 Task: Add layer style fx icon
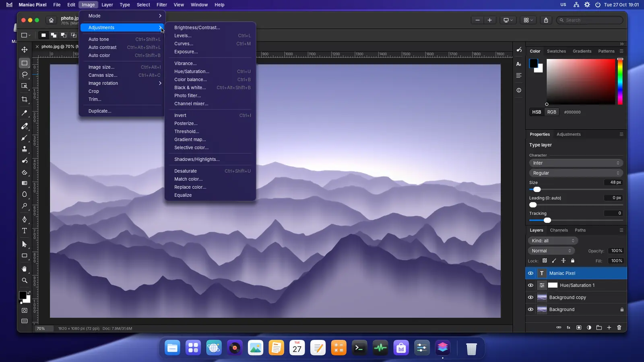pos(569,327)
